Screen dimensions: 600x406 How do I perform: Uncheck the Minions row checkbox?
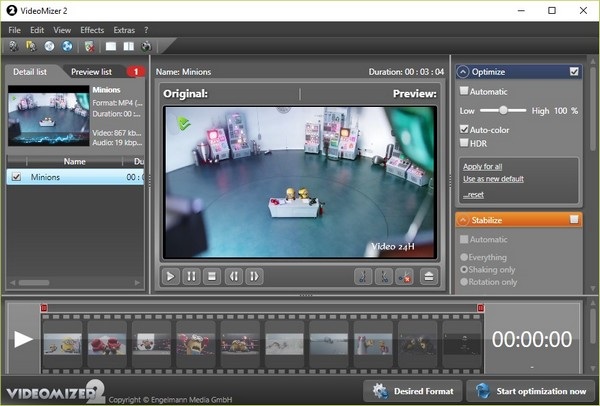pos(16,177)
